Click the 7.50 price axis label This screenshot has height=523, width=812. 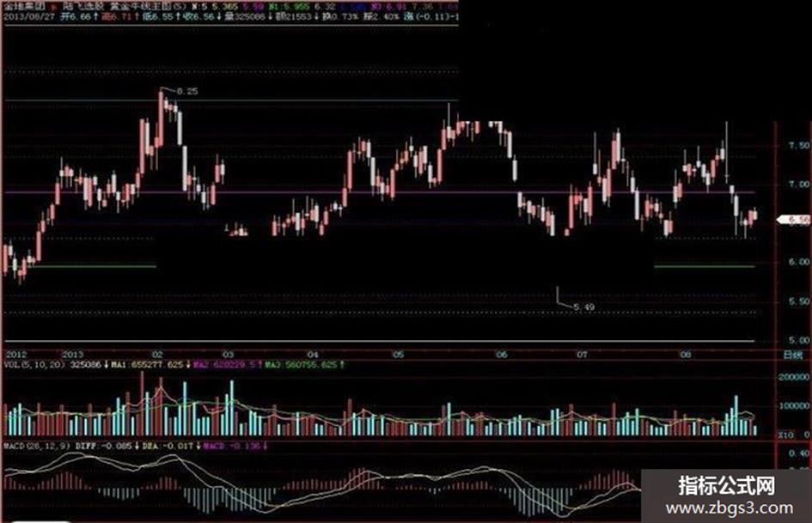point(798,146)
